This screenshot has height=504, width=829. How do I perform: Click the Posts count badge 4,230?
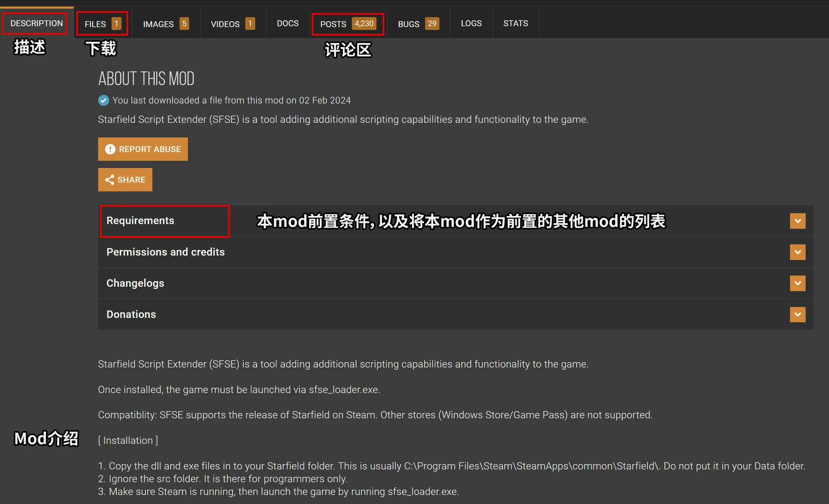[364, 24]
